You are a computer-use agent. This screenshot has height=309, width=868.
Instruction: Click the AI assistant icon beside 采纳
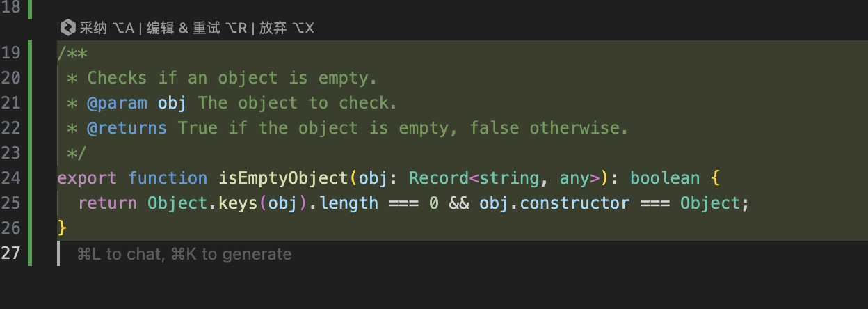[67, 28]
